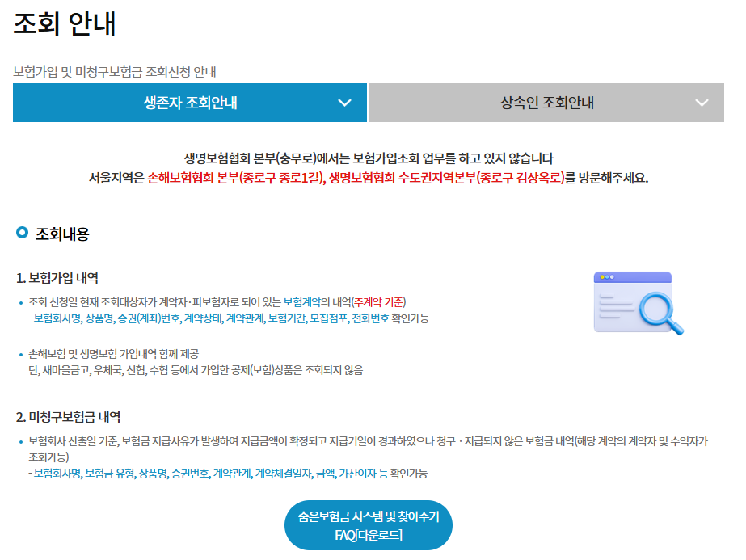The width and height of the screenshot is (746, 560).
Task: Click the 손해보험 및 생명보험 가입내역 함께 제공 text
Action: pos(113,354)
